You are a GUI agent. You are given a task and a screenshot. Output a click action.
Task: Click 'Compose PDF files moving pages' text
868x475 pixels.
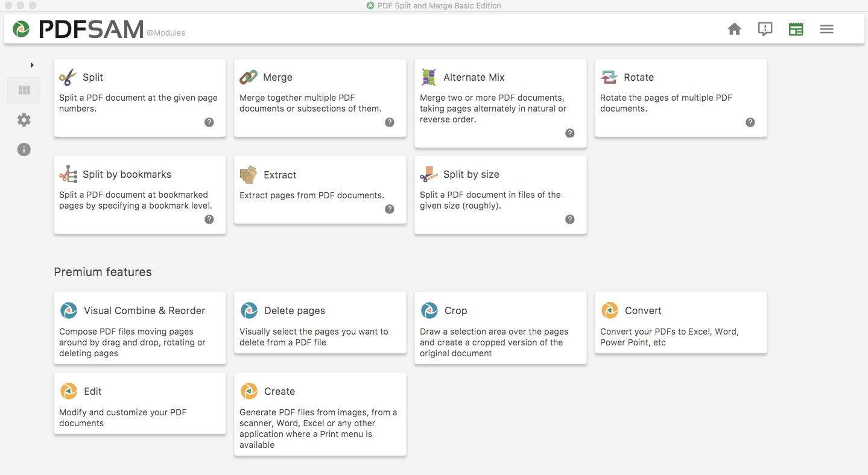(126, 332)
